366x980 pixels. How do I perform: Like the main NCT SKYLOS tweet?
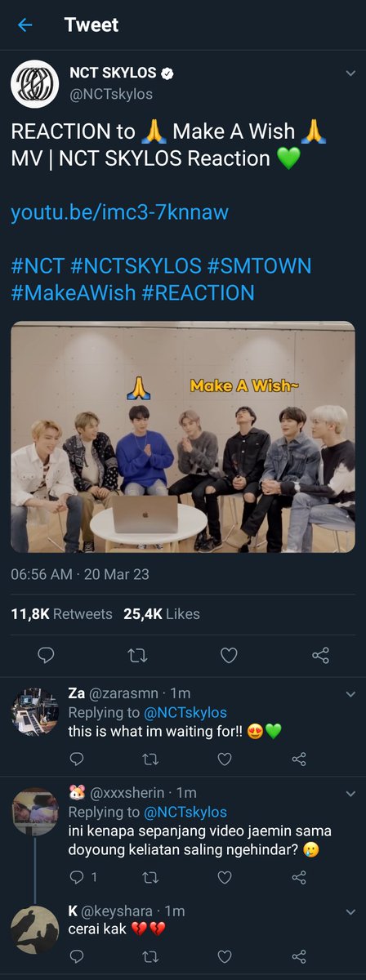click(230, 654)
